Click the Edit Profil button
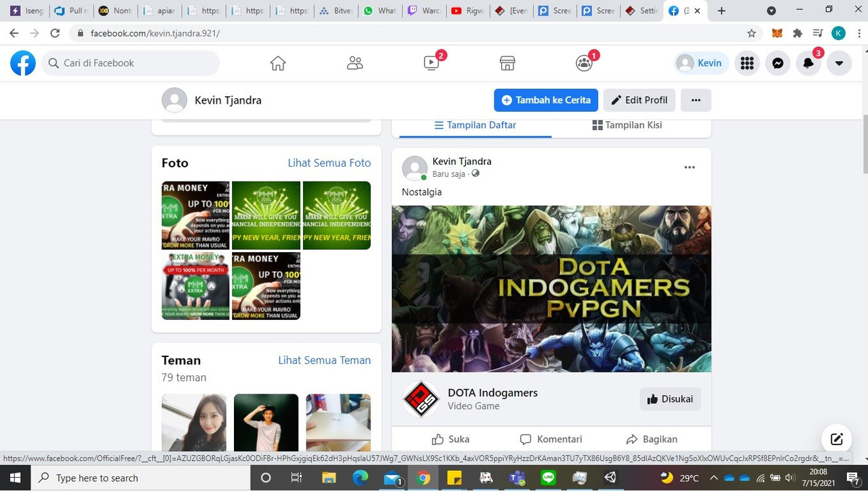The image size is (868, 498). pos(639,100)
